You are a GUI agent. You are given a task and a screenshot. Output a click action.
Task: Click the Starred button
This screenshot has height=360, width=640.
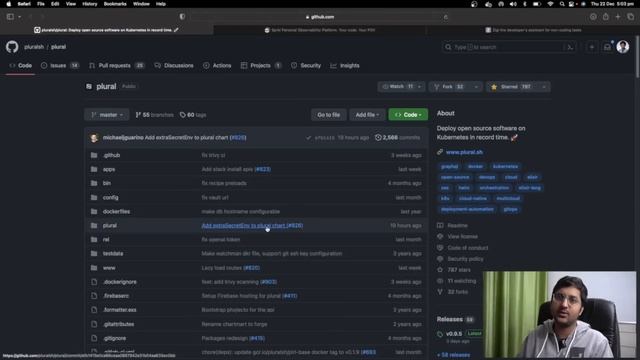(511, 87)
